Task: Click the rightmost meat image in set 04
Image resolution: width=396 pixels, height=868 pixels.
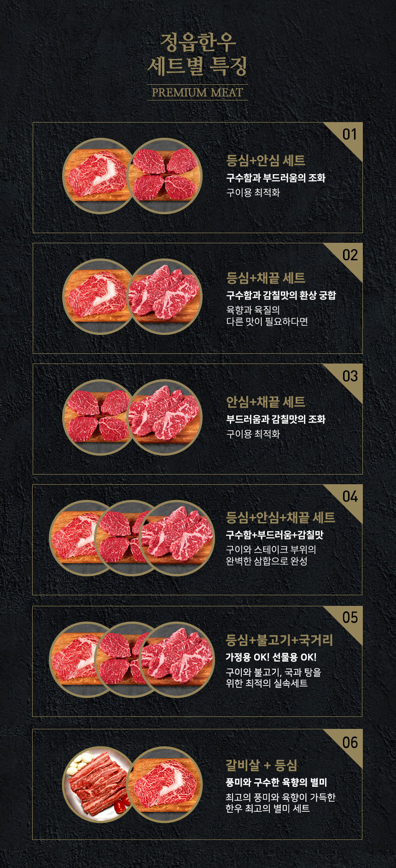Action: [x=177, y=538]
